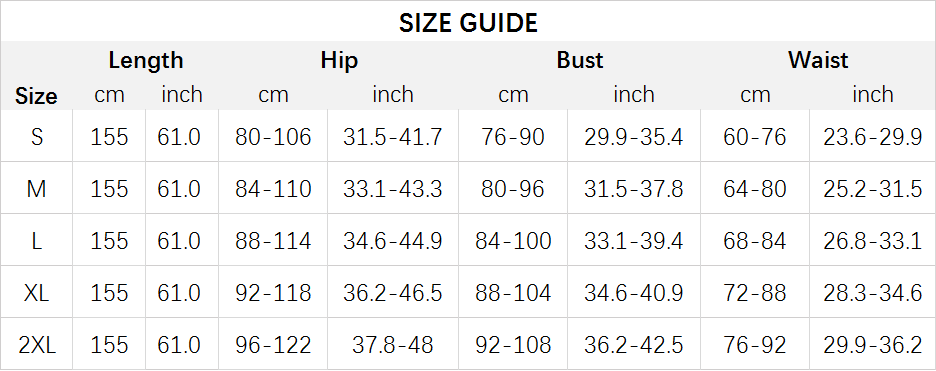Image resolution: width=936 pixels, height=371 pixels.
Task: Click bust cell 92-108
Action: point(513,345)
